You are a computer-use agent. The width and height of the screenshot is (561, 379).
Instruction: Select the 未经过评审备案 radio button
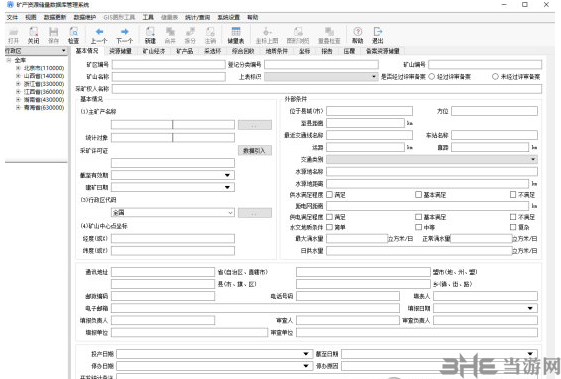point(495,76)
